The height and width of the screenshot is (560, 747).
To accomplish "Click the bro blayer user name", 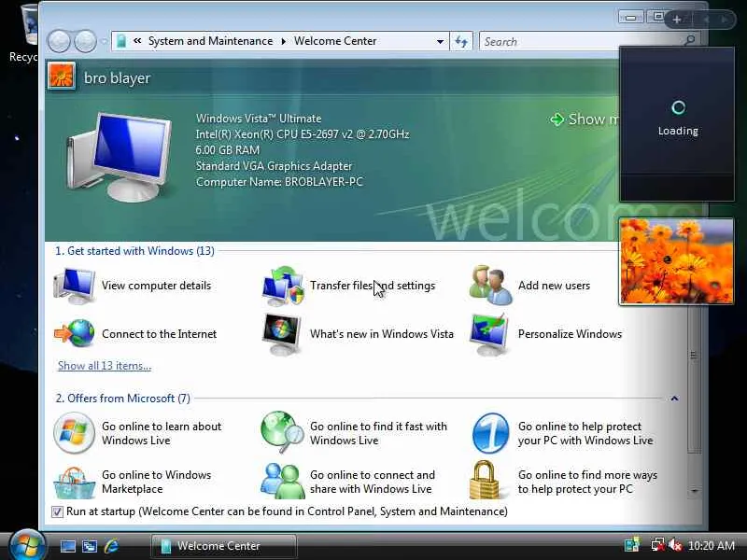I will tap(118, 77).
